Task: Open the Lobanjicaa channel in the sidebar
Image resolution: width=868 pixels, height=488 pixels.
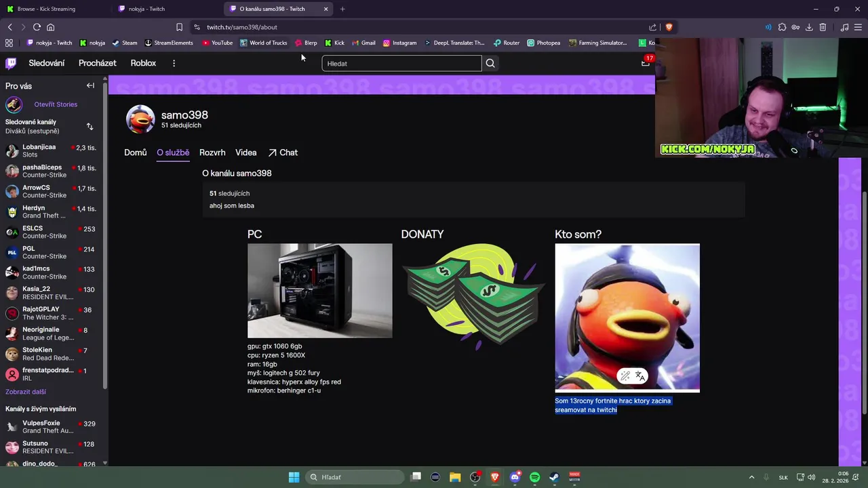Action: pyautogui.click(x=52, y=150)
